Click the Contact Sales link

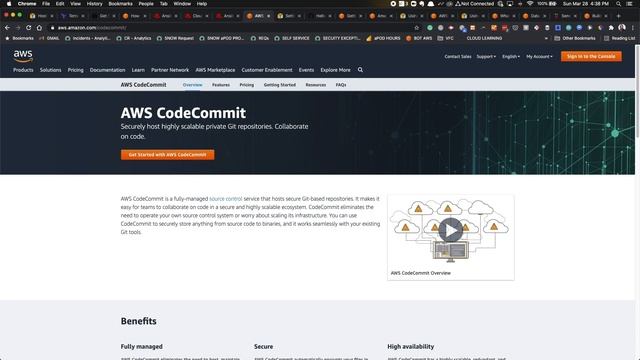(458, 57)
